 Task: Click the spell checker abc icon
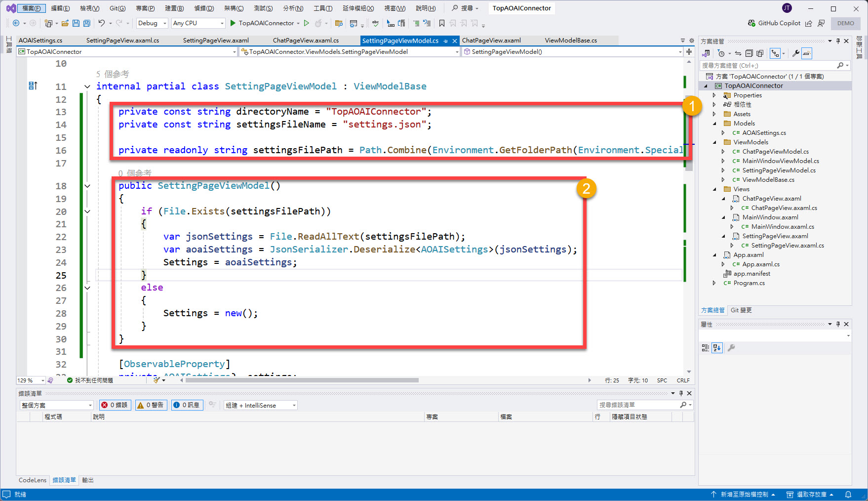(376, 23)
